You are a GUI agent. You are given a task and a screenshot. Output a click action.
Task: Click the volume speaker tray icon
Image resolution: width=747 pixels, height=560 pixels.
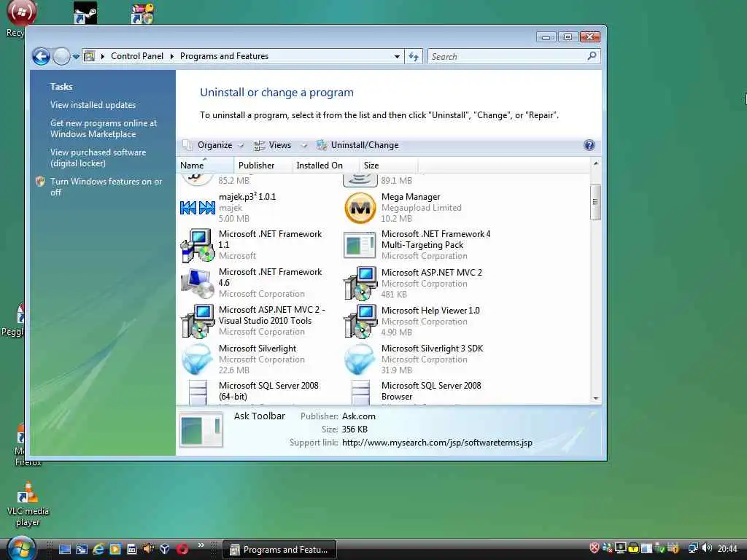[x=708, y=548]
